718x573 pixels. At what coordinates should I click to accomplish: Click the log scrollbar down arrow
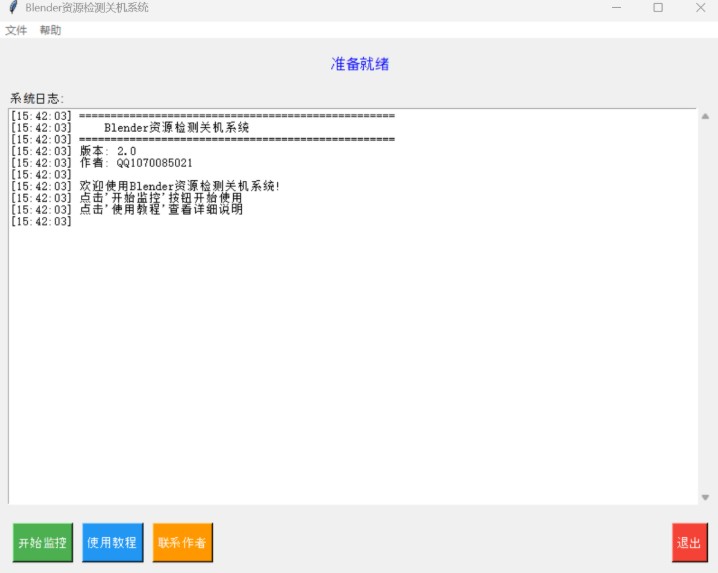coord(706,497)
